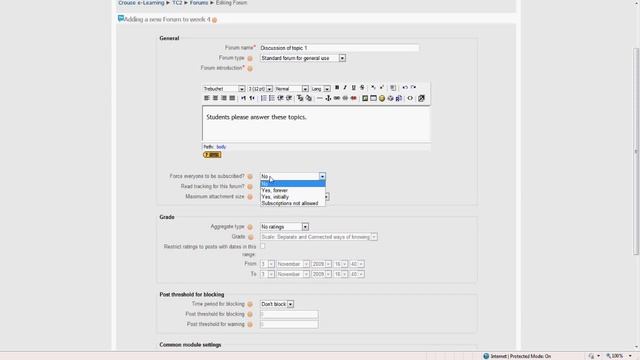Open help for Forum type
Screen dimensions: 640x360
[250, 58]
